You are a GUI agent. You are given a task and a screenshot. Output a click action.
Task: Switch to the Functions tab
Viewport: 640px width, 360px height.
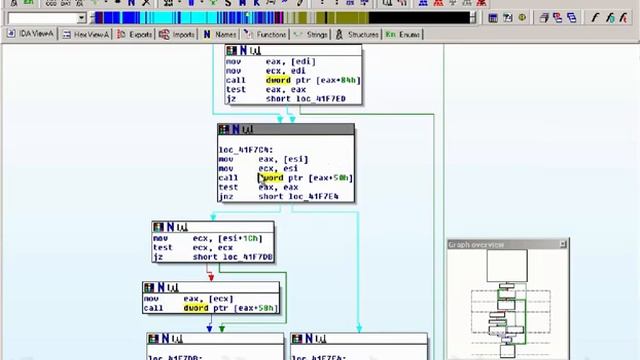pyautogui.click(x=265, y=35)
